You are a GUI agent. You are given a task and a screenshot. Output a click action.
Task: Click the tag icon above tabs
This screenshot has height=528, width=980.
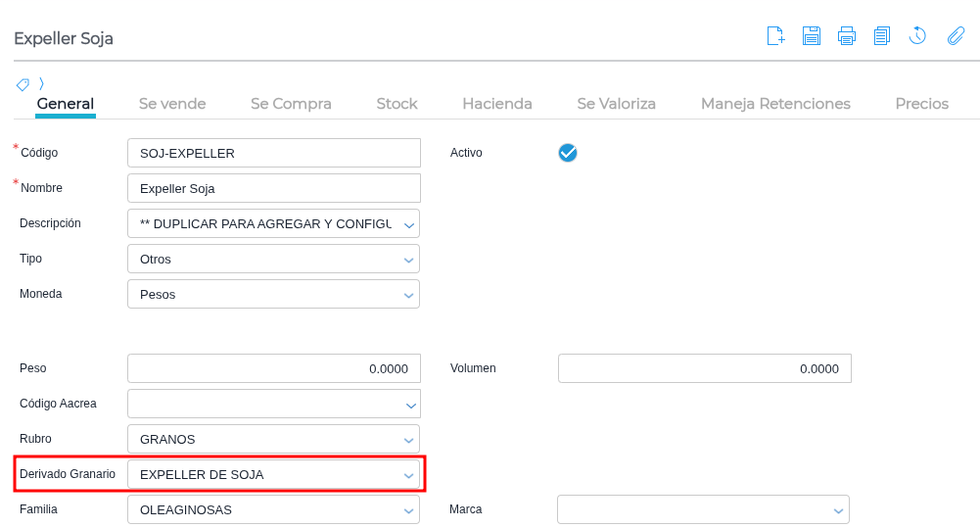(23, 84)
